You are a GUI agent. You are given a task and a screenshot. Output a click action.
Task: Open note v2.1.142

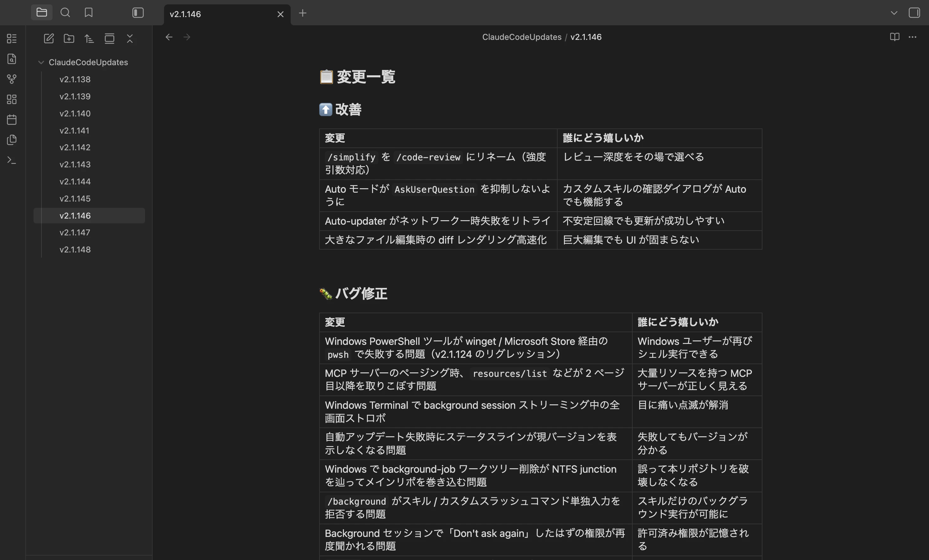pyautogui.click(x=89, y=147)
